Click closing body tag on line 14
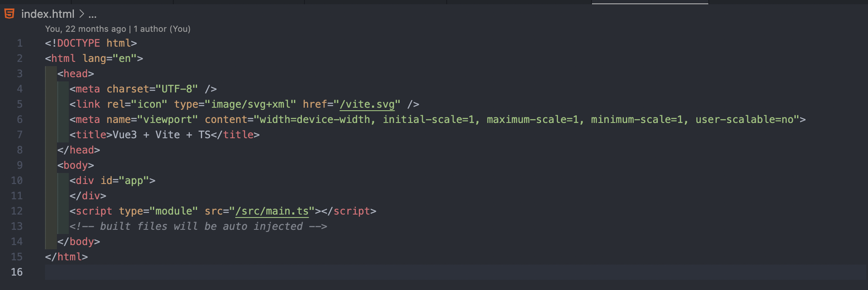The height and width of the screenshot is (290, 868). coord(79,242)
